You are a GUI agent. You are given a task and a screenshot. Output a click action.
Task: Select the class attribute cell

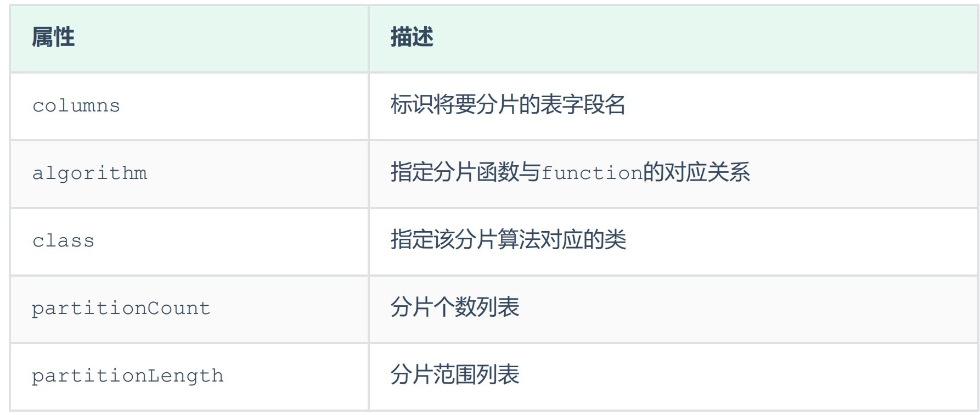(x=64, y=241)
